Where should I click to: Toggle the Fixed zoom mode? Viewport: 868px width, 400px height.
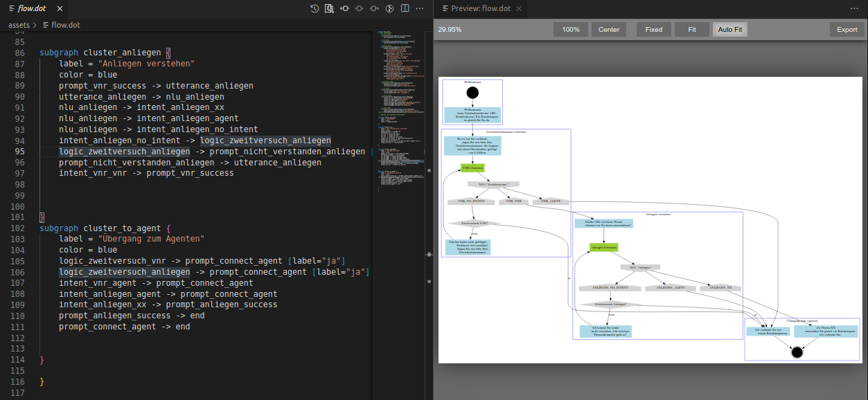[653, 30]
